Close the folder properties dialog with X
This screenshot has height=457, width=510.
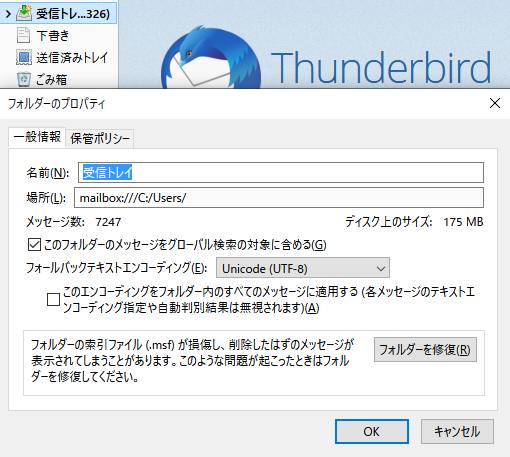tap(495, 103)
